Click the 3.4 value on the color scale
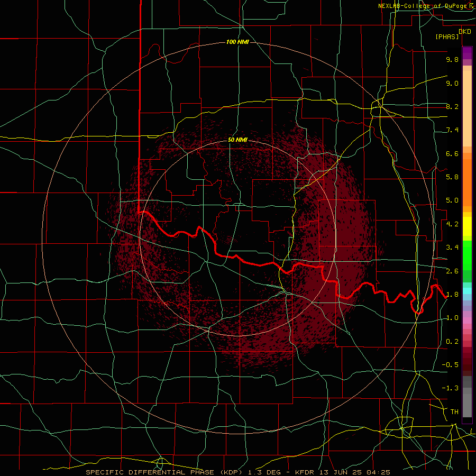 [452, 248]
